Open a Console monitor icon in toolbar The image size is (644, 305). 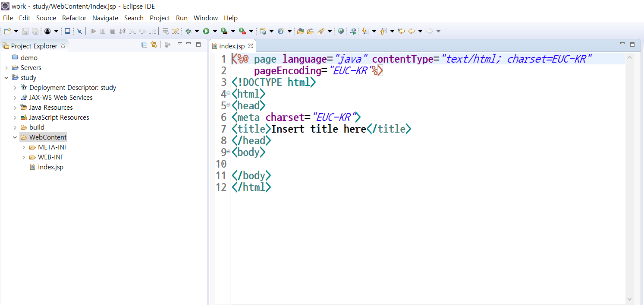point(67,31)
